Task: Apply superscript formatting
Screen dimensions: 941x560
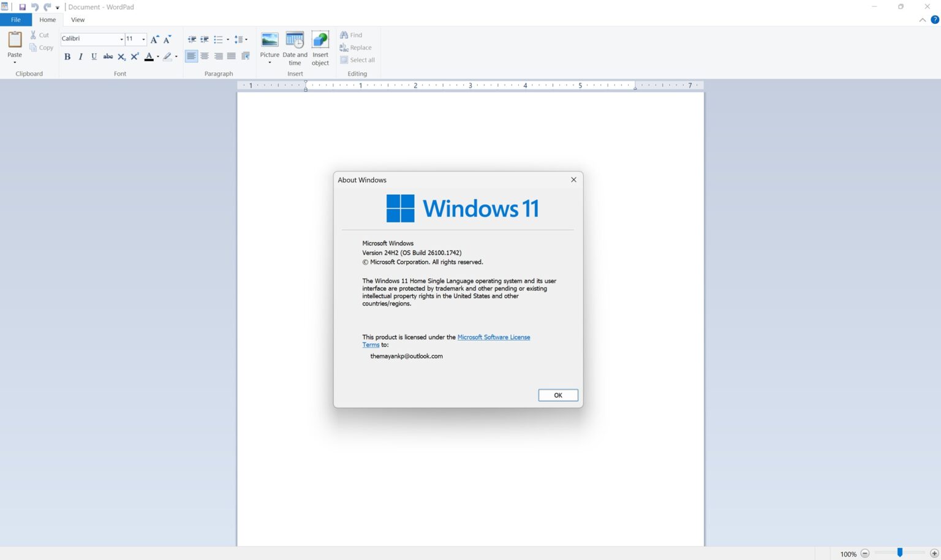Action: 135,56
